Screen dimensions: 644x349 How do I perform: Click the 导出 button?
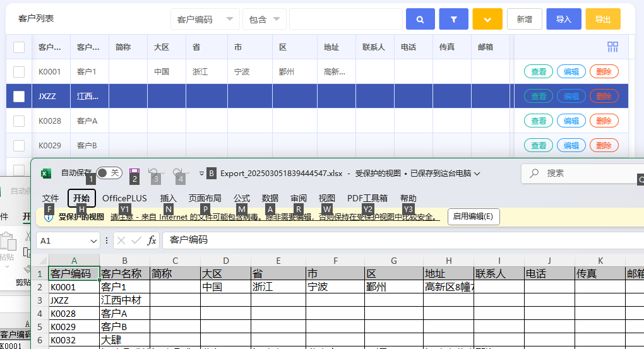[x=603, y=20]
